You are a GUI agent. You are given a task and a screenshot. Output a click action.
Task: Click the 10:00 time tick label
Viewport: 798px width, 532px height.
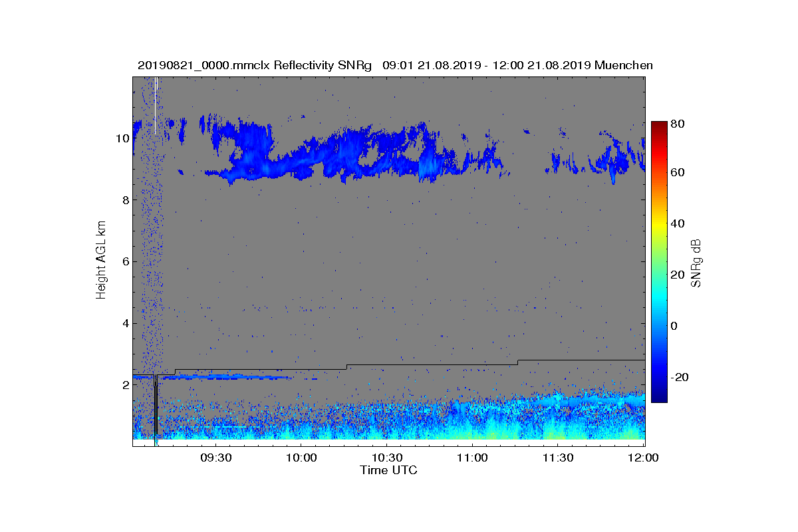coord(302,458)
